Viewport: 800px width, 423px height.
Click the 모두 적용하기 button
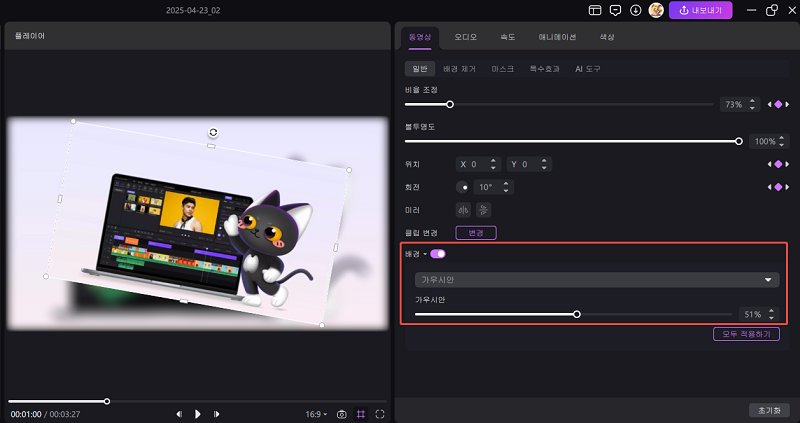pos(746,335)
